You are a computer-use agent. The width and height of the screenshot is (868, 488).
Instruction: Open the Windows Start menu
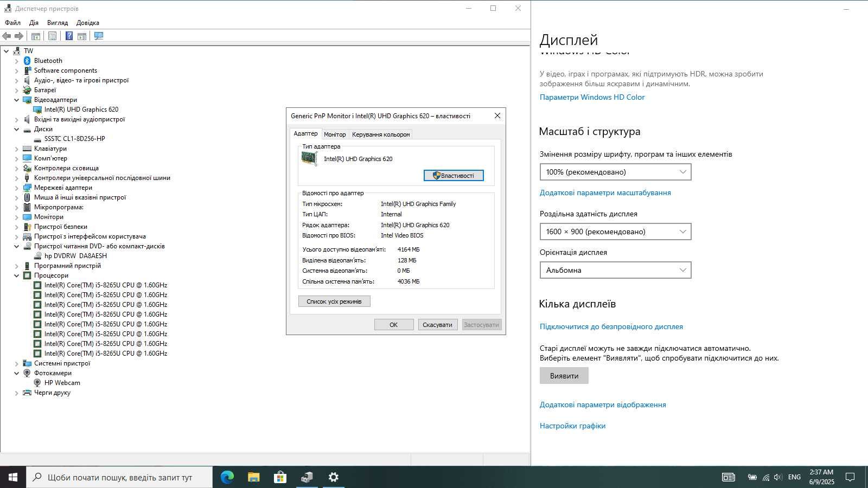tap(13, 477)
